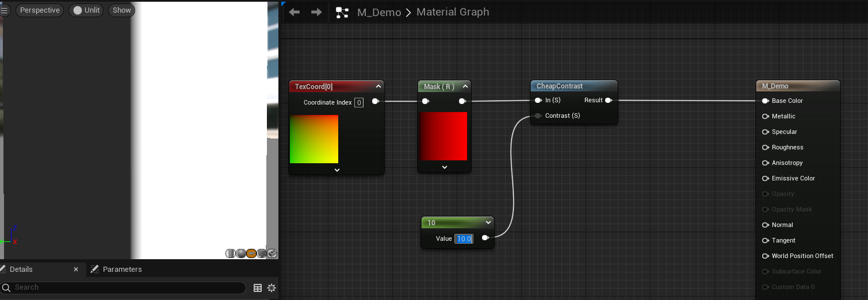Preview material on the sphere primitive
Viewport: 868px width, 300px height.
pyautogui.click(x=241, y=253)
